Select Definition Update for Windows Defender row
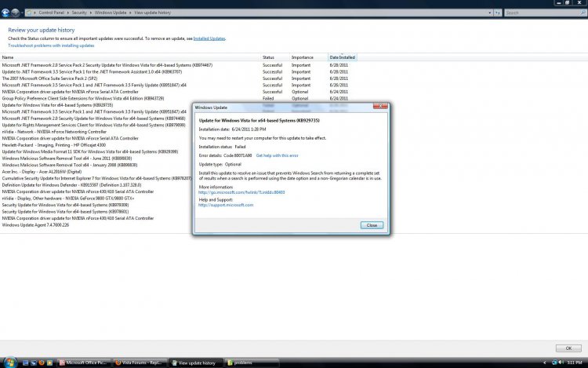The image size is (588, 368). [x=71, y=185]
